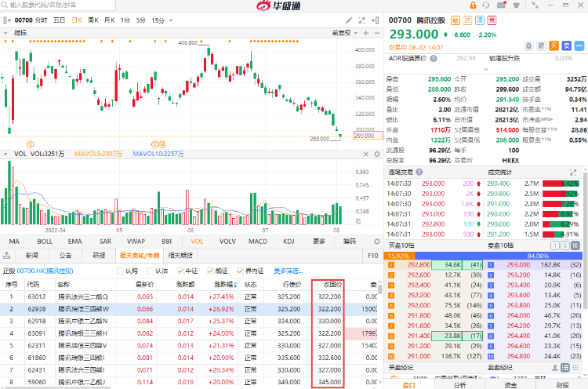Select the BOLL indicator

pos(45,242)
